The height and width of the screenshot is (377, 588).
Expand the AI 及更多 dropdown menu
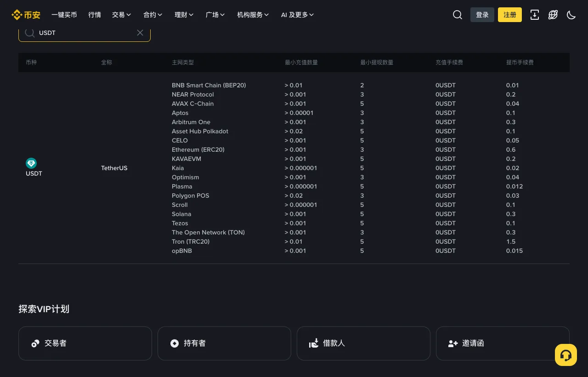tap(298, 15)
